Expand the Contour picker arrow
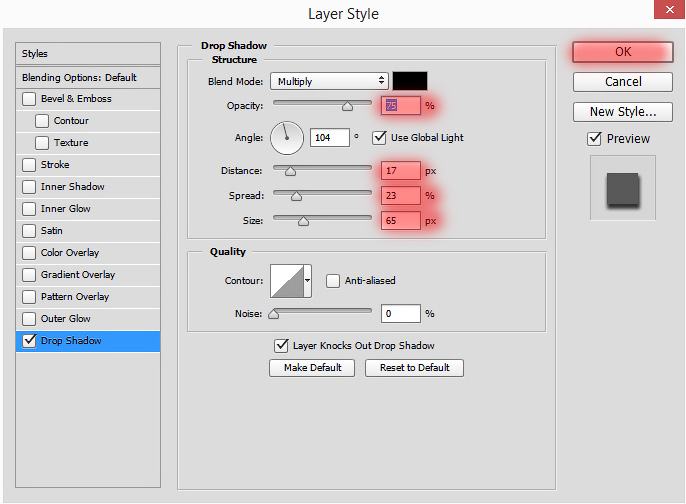 click(x=308, y=281)
